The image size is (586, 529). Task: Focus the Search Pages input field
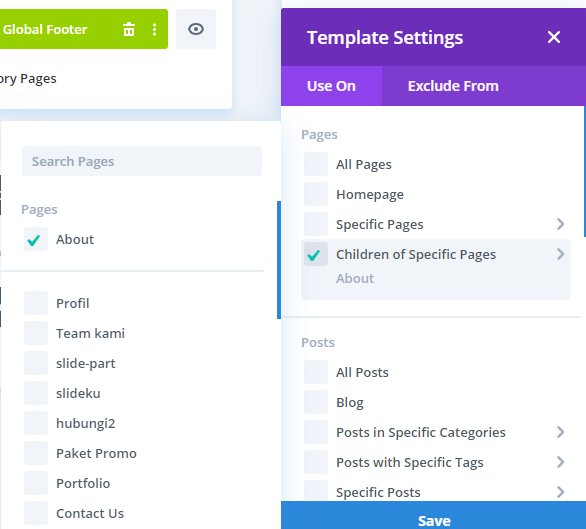click(142, 161)
